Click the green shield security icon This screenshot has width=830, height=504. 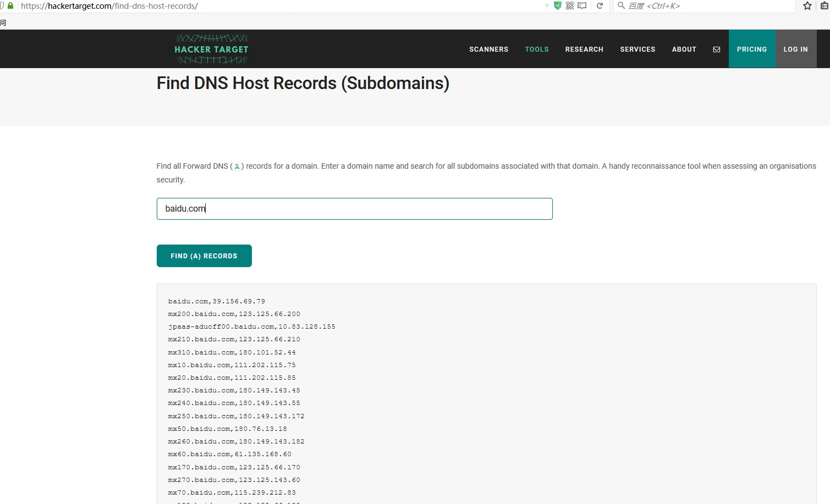point(557,5)
